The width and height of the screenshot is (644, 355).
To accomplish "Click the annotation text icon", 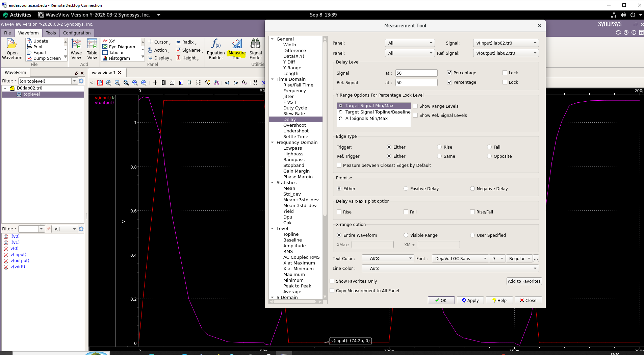I will coord(181,82).
